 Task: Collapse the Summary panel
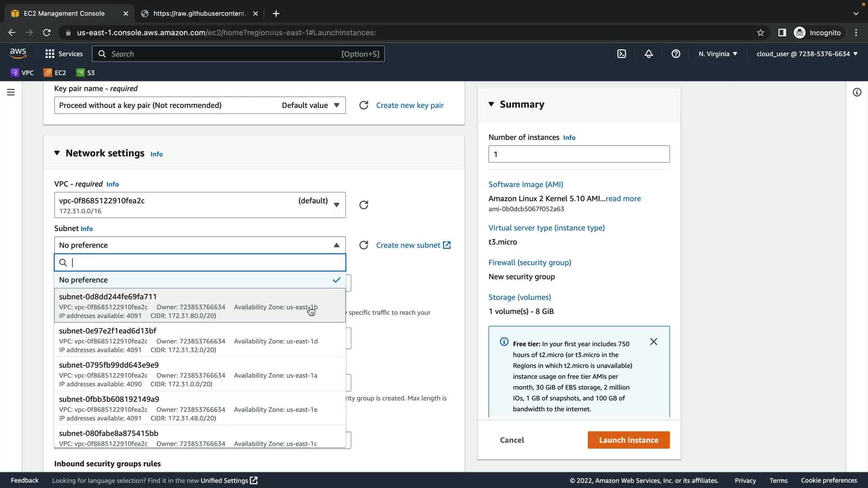(491, 104)
